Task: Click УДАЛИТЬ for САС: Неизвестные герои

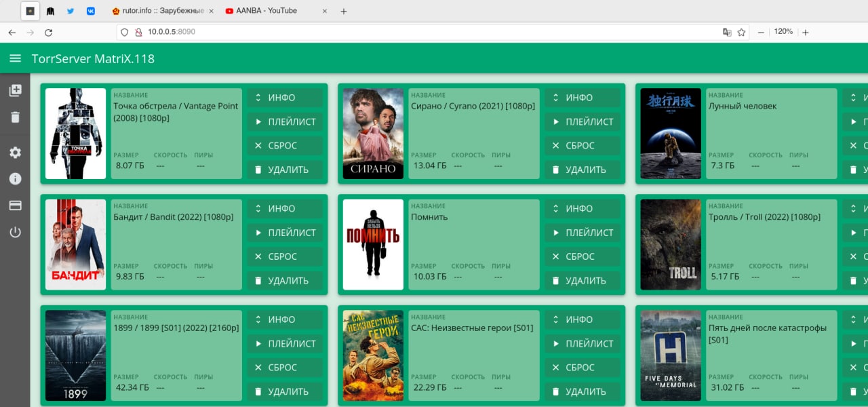Action: click(x=582, y=391)
